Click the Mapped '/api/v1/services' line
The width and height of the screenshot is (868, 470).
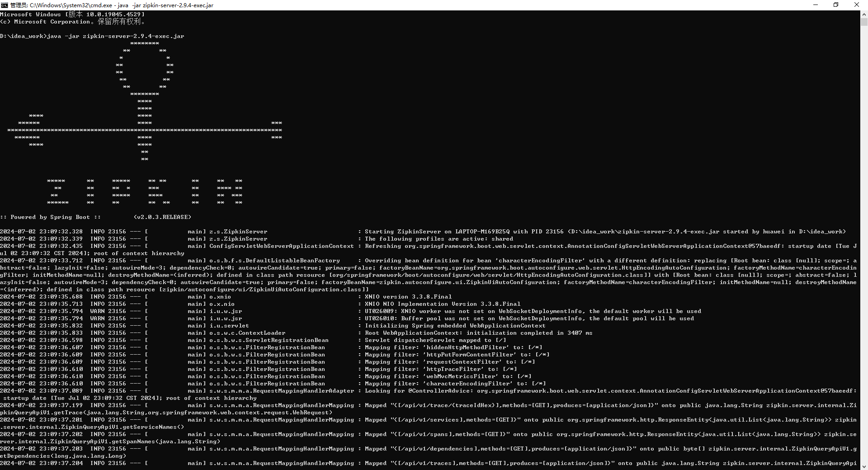429,423
